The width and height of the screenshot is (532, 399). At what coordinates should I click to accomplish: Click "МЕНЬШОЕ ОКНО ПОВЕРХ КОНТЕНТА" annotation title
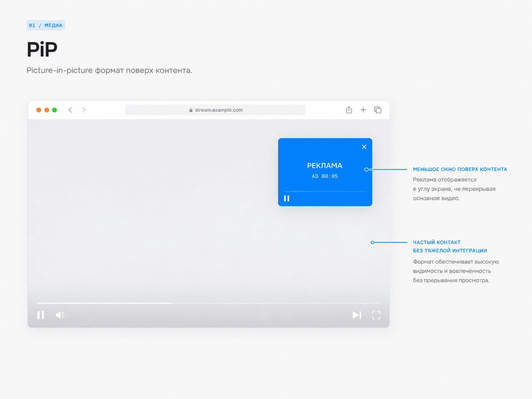click(x=460, y=169)
